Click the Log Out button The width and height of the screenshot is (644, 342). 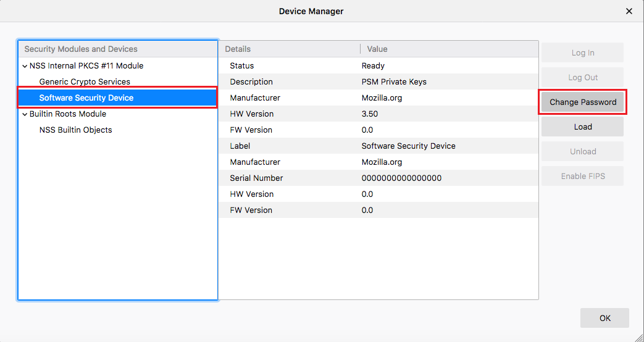click(x=582, y=78)
